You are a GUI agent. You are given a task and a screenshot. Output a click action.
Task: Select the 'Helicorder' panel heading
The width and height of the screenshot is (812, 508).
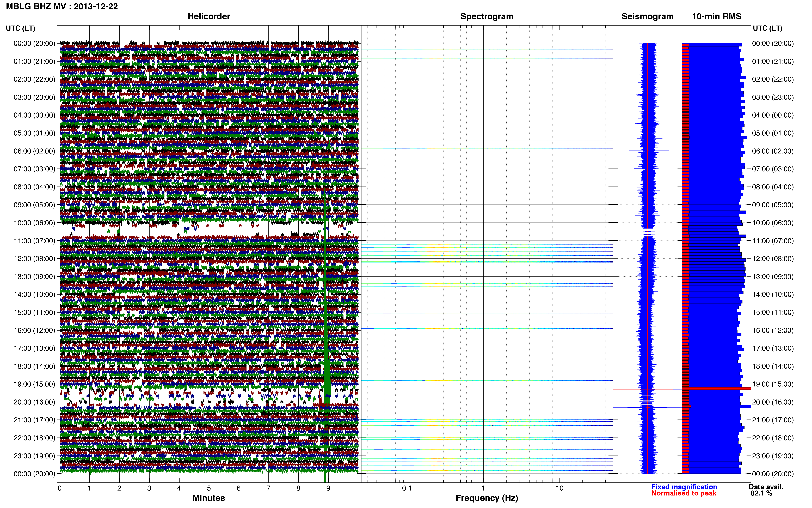click(208, 16)
